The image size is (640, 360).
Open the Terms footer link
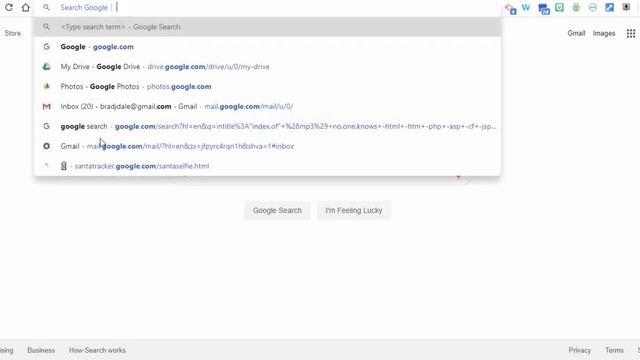[614, 350]
